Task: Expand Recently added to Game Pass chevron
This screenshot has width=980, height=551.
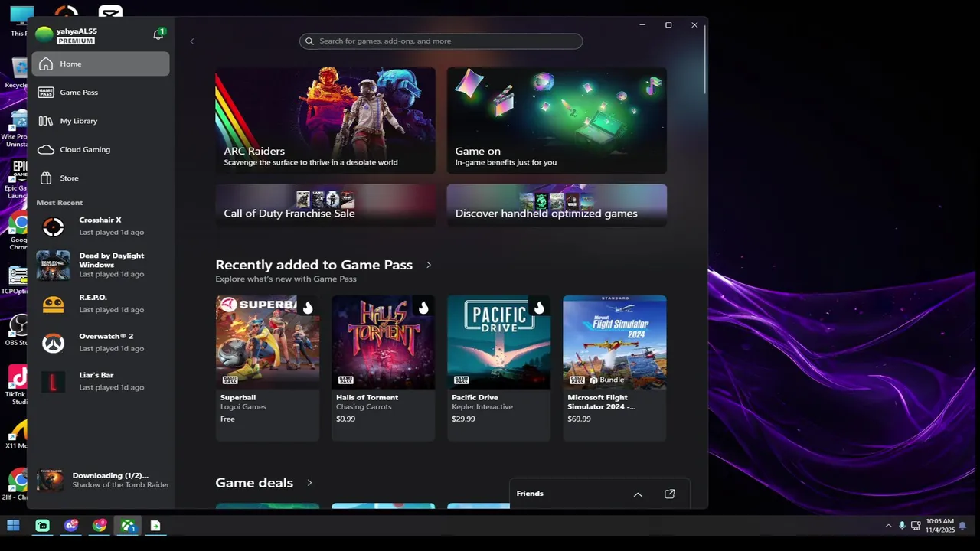Action: pyautogui.click(x=429, y=265)
